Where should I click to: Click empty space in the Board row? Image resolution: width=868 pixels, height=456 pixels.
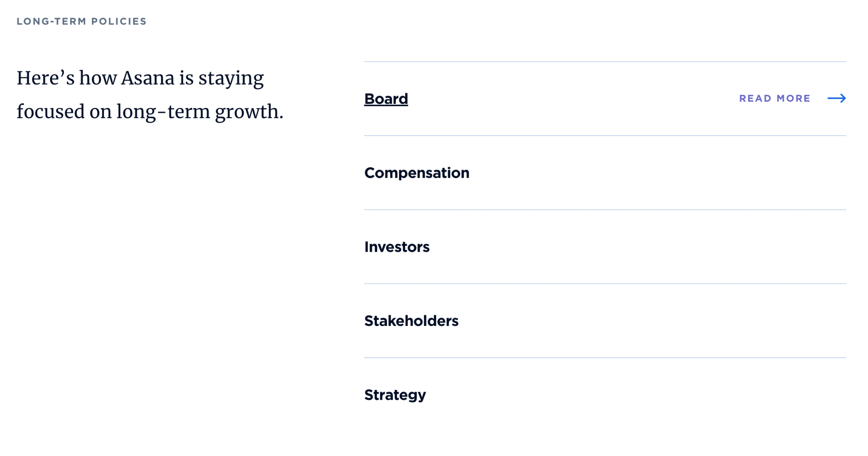tap(572, 99)
